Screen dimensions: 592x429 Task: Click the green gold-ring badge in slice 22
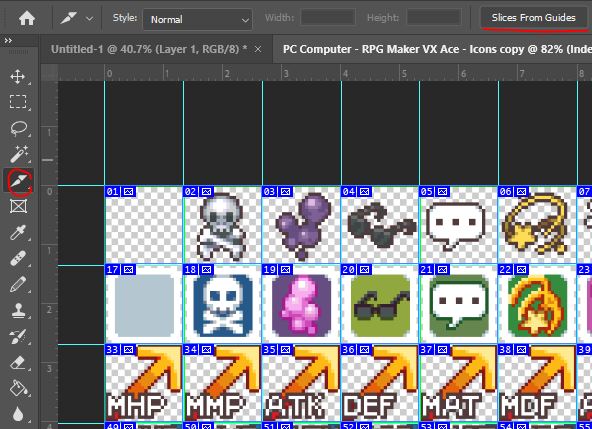point(538,306)
